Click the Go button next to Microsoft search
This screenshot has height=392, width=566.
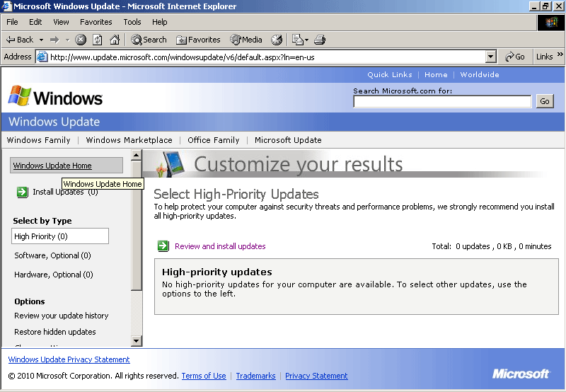pos(544,101)
